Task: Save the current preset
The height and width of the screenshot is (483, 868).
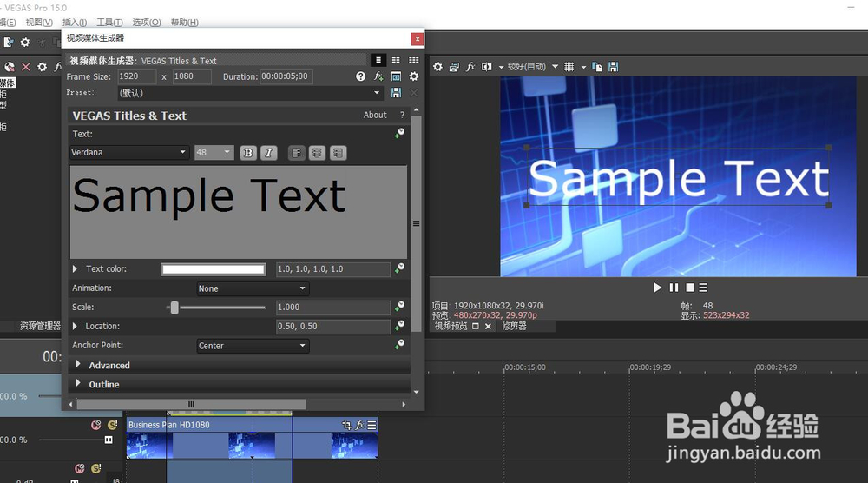Action: click(396, 92)
